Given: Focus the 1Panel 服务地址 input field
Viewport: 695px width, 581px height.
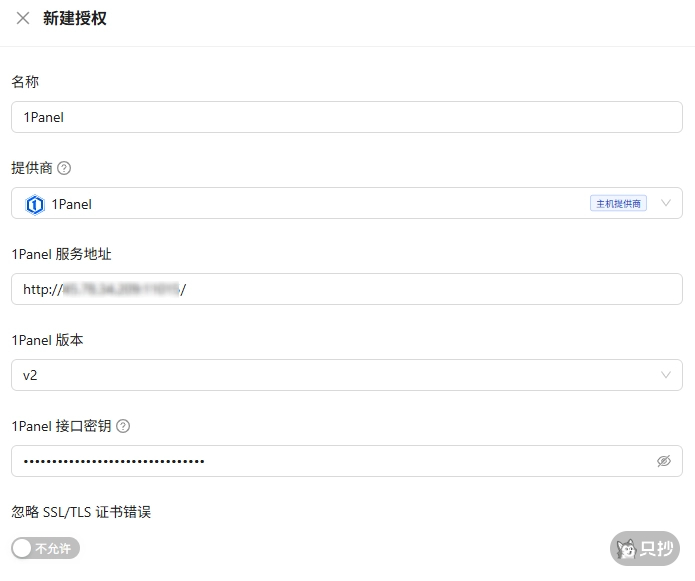Looking at the screenshot, I should pyautogui.click(x=346, y=289).
